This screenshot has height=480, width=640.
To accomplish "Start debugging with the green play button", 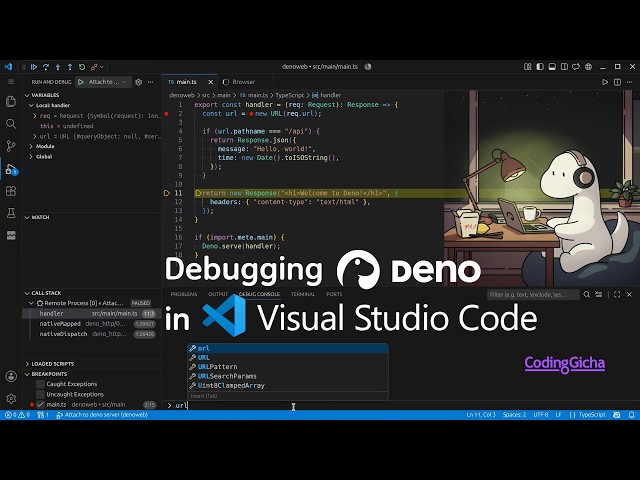I will 81,82.
